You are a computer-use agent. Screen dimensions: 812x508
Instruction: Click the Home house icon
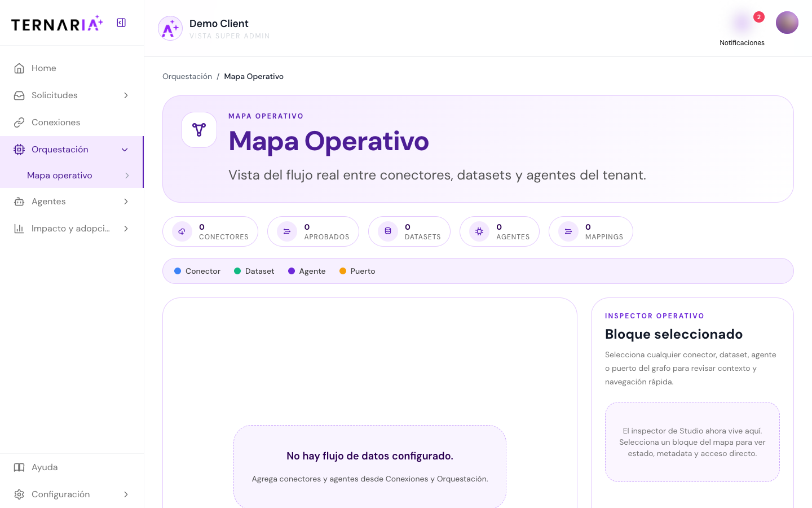click(19, 68)
